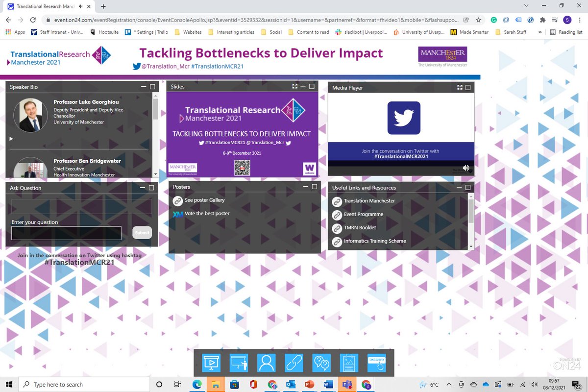The image size is (588, 392).
Task: Open Outlook from the taskbar
Action: [x=291, y=384]
